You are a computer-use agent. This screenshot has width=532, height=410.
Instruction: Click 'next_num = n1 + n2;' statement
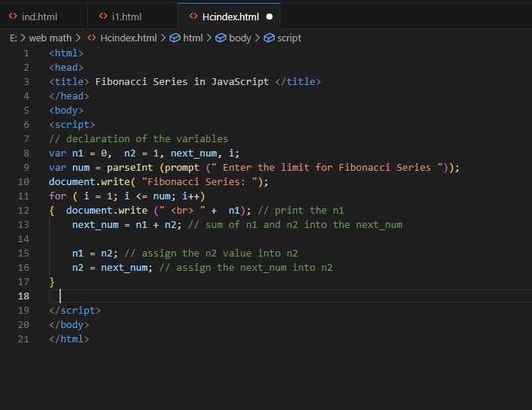click(x=127, y=225)
